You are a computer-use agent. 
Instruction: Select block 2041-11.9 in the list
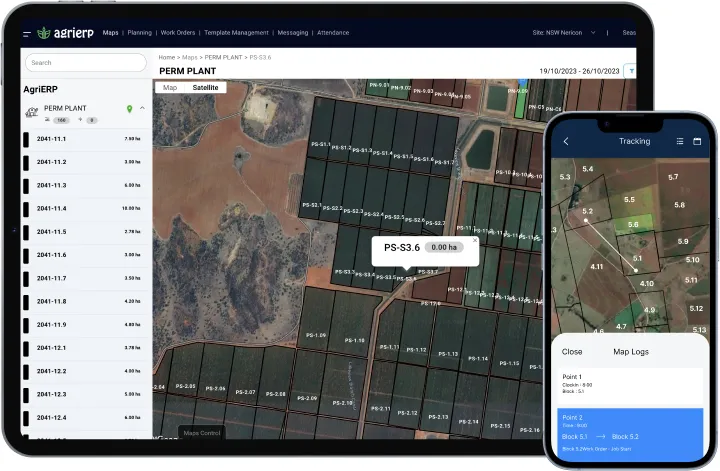click(87, 325)
